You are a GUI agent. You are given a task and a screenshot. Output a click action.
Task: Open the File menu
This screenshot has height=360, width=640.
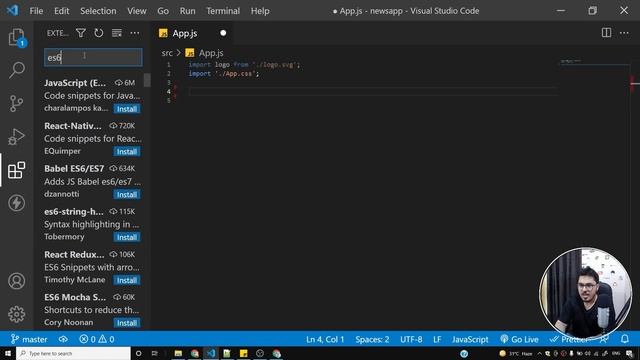[36, 11]
